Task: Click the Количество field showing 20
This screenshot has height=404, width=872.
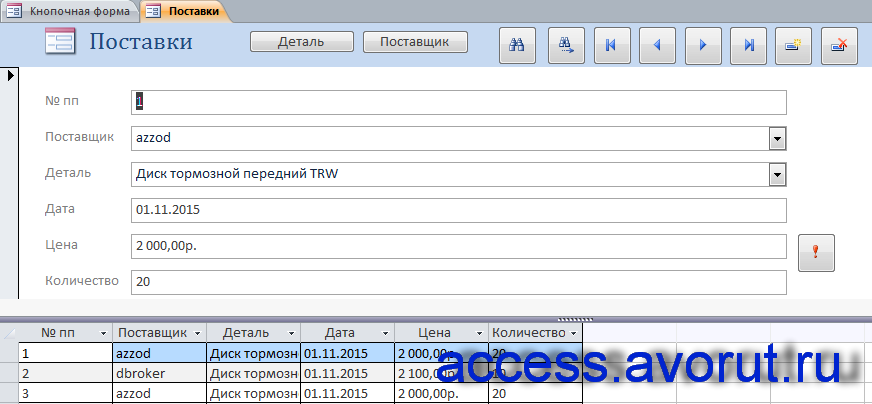Action: click(x=459, y=283)
